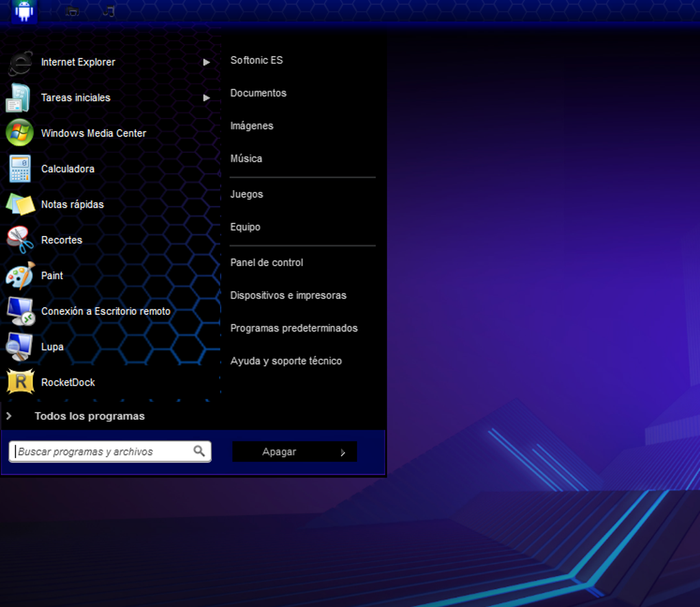
Task: Select the Tareas iniciales label
Action: (75, 98)
